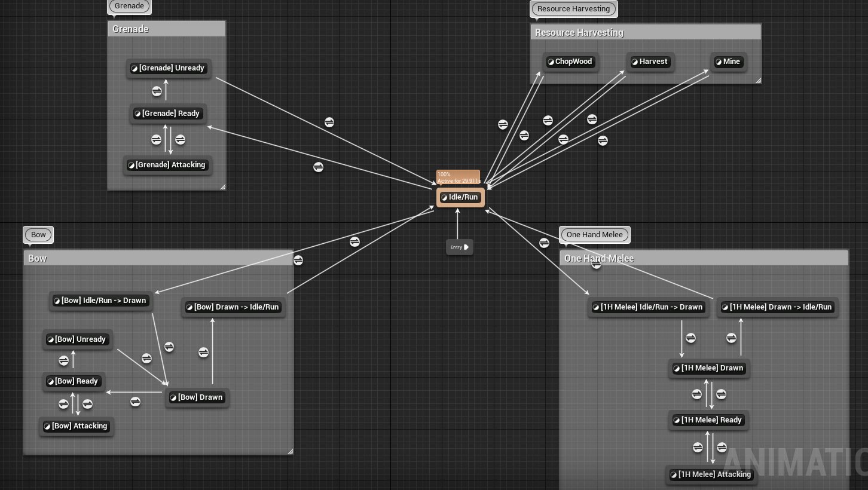The image size is (868, 490).
Task: Select the [Bow] Attacking state
Action: [76, 426]
